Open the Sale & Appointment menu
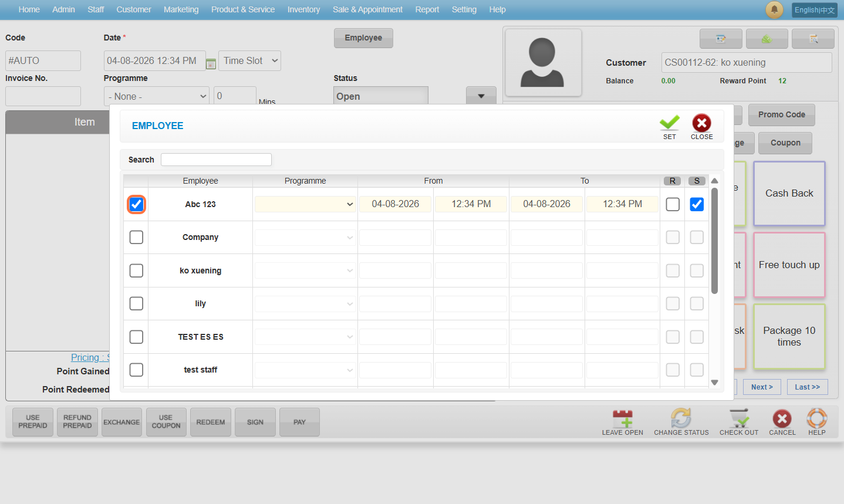The image size is (844, 504). click(x=367, y=9)
